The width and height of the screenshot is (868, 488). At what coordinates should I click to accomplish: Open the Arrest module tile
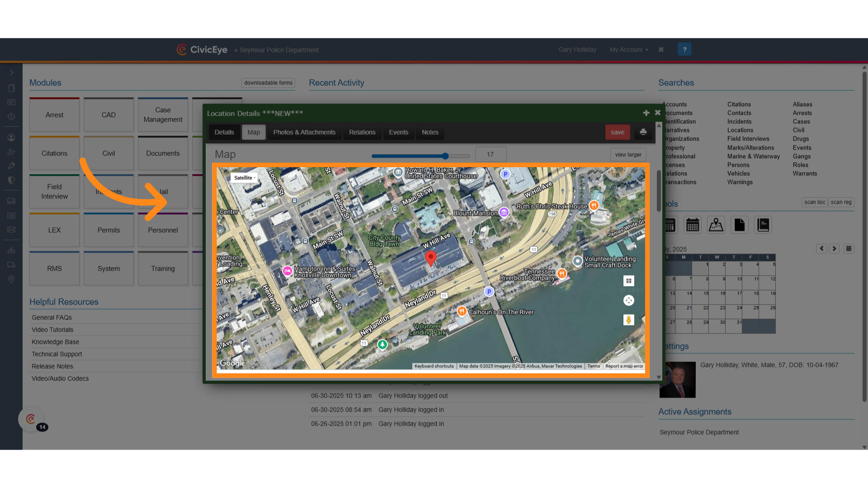[x=54, y=115]
